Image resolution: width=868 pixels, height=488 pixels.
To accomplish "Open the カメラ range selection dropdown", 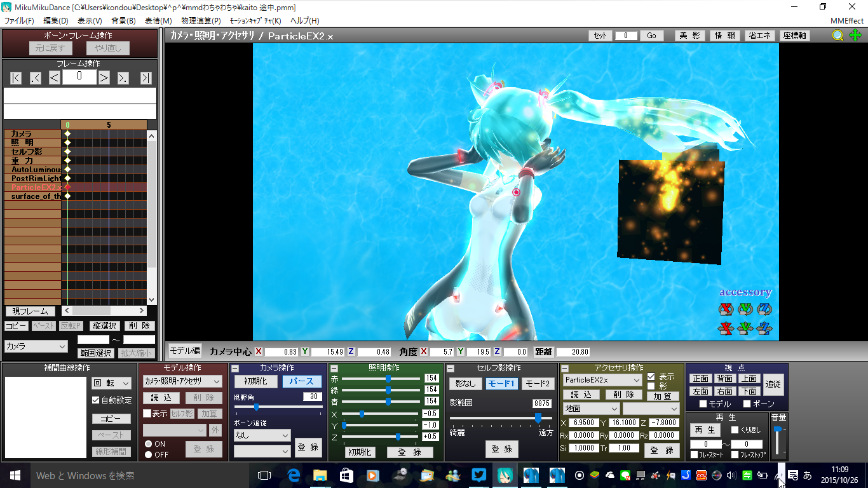I will pos(36,346).
